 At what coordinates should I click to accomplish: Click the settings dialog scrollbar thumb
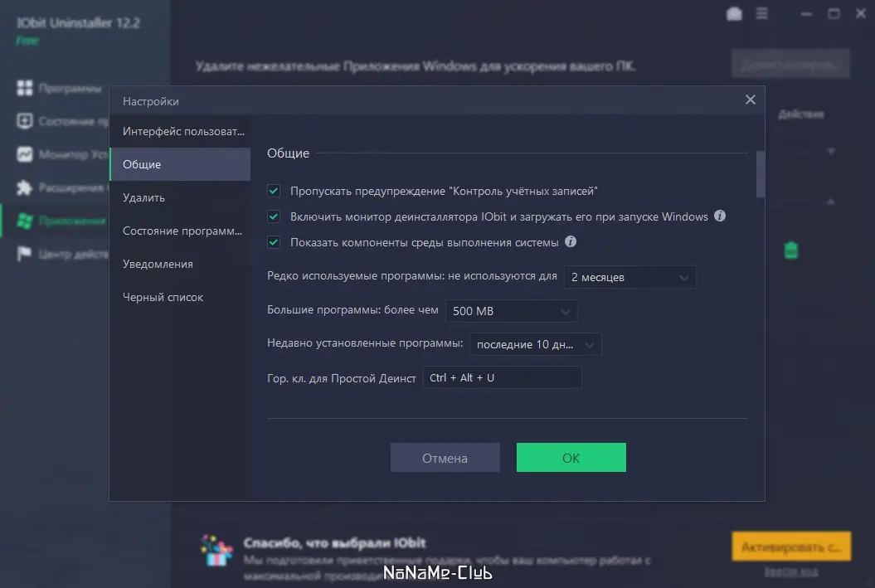[760, 174]
